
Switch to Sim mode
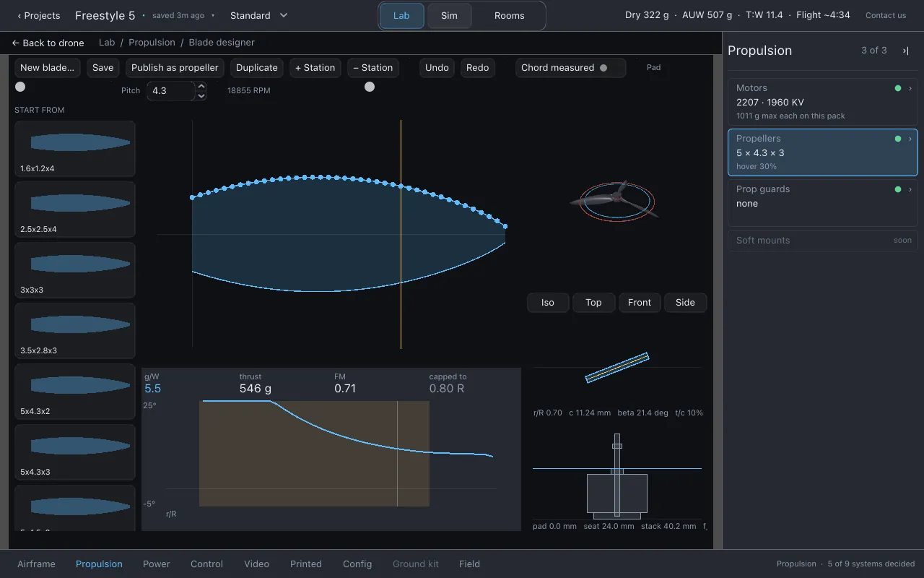coord(449,15)
